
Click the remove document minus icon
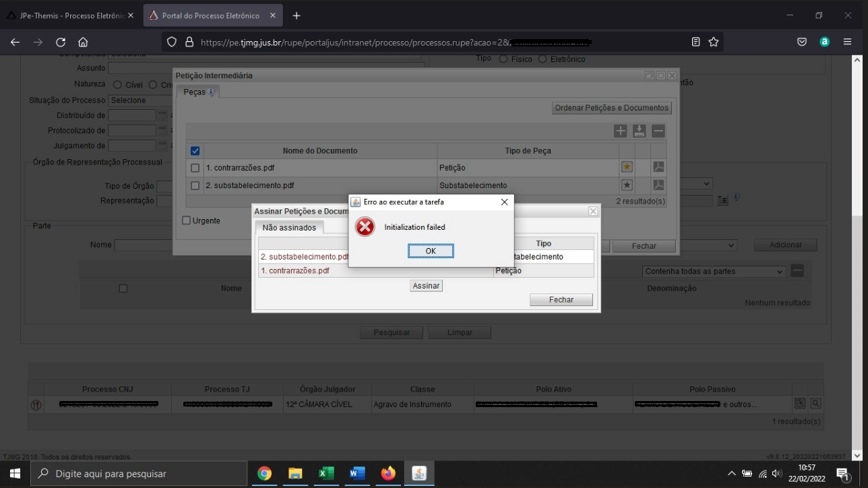coord(658,131)
